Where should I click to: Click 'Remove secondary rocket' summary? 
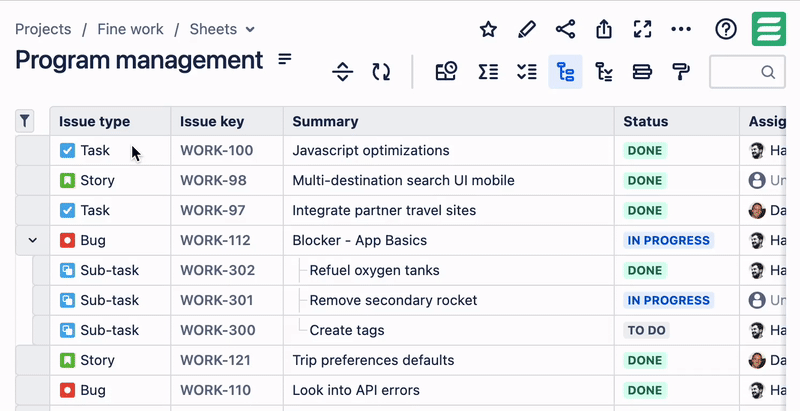tap(393, 300)
